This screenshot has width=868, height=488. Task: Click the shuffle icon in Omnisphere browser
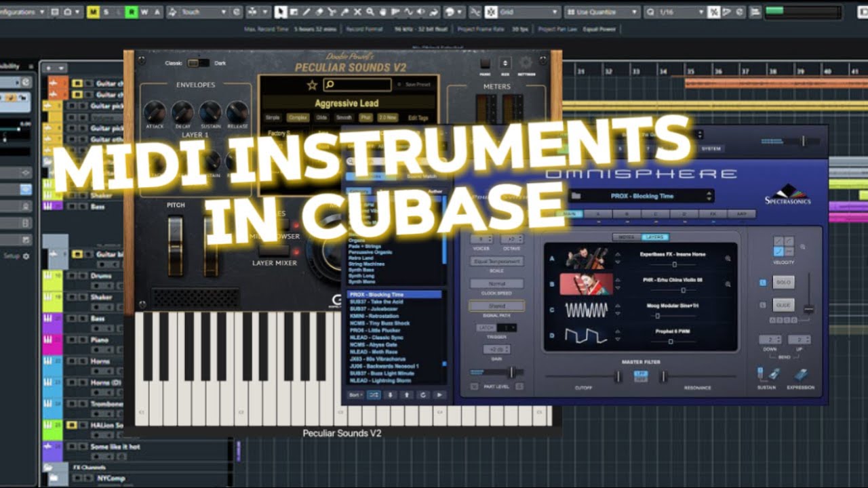(x=374, y=395)
